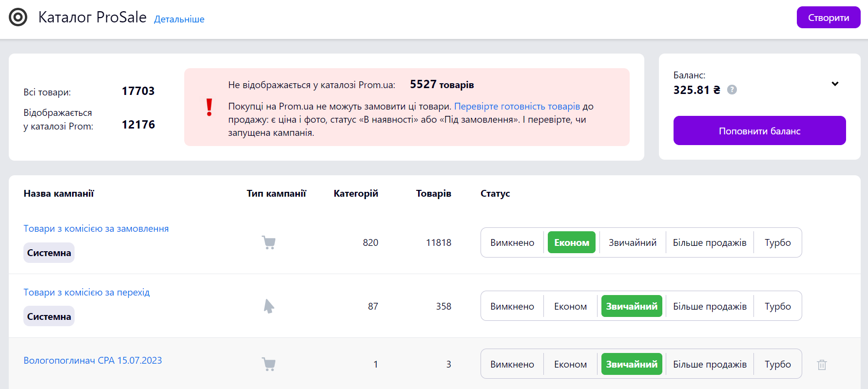The width and height of the screenshot is (868, 389).
Task: Select Більше продажів for комісією за замовлення campaign
Action: 710,242
